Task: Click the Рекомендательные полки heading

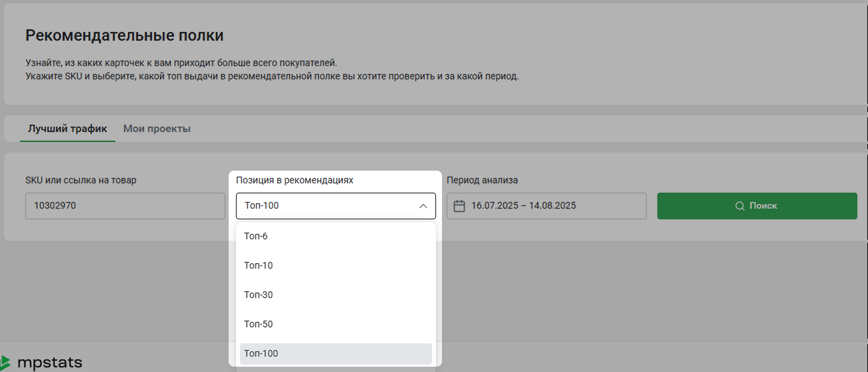Action: 124,35
